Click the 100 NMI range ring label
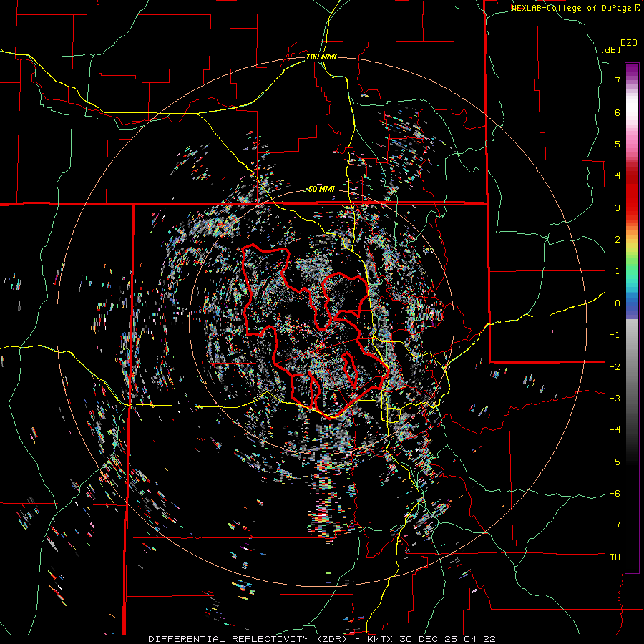The height and width of the screenshot is (644, 644). pos(321,57)
